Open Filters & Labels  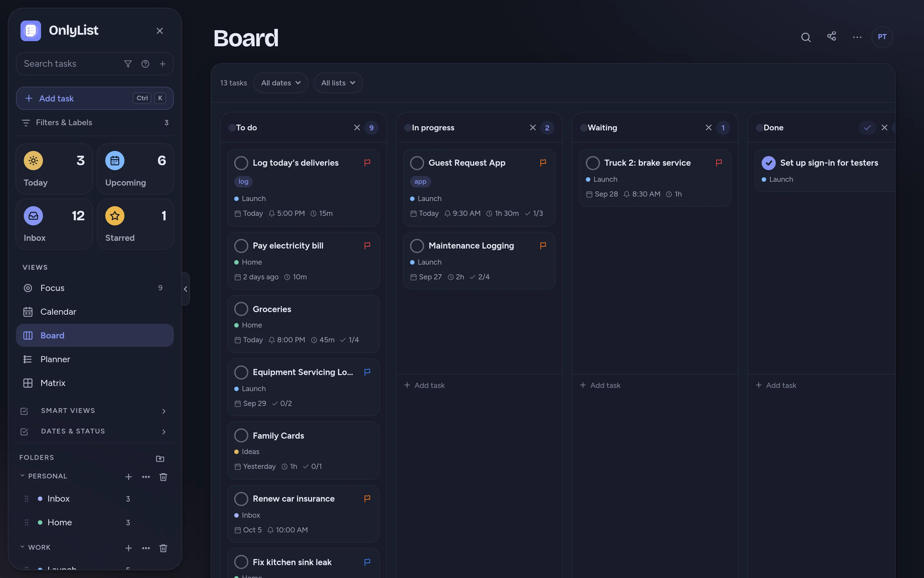pos(95,123)
